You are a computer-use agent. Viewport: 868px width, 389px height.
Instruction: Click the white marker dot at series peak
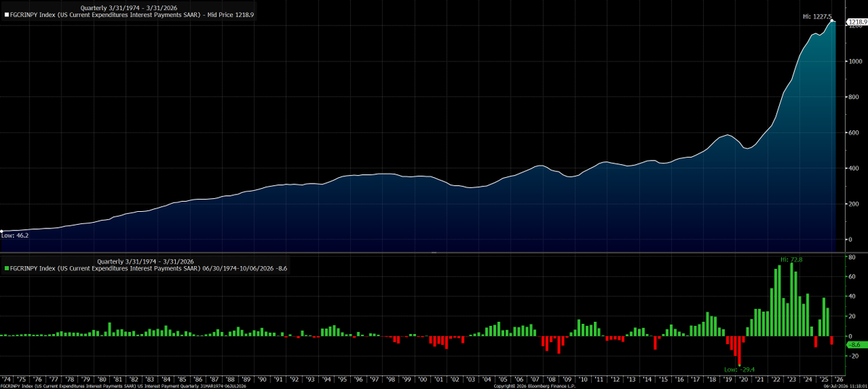(x=832, y=21)
